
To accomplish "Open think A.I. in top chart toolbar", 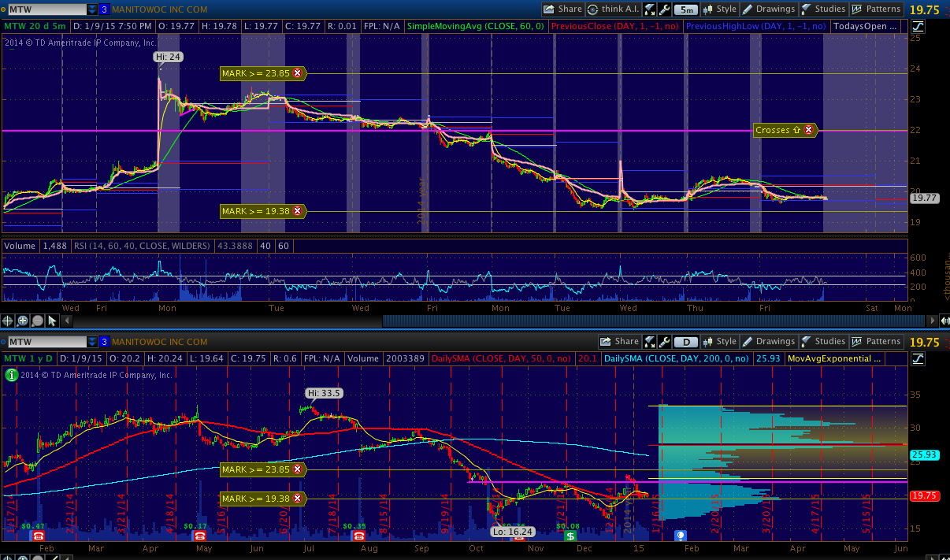I will [611, 9].
